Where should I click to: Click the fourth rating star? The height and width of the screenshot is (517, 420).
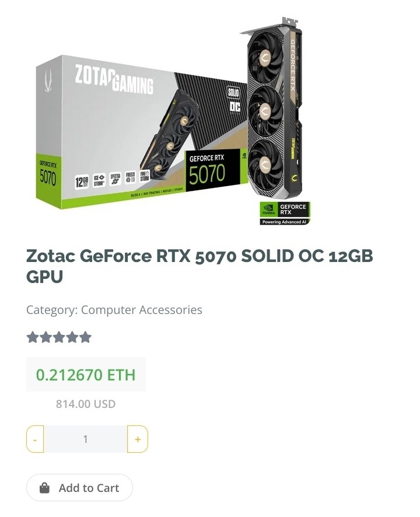(x=72, y=337)
